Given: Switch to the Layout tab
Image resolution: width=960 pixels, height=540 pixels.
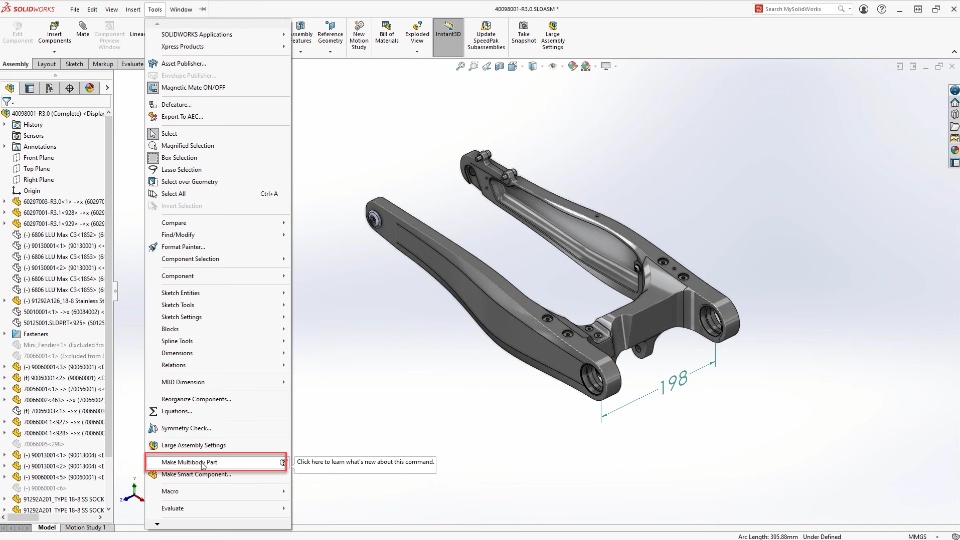Looking at the screenshot, I should [x=47, y=64].
